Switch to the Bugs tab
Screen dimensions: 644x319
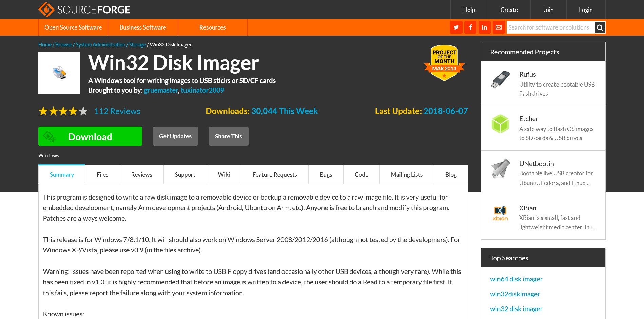326,174
